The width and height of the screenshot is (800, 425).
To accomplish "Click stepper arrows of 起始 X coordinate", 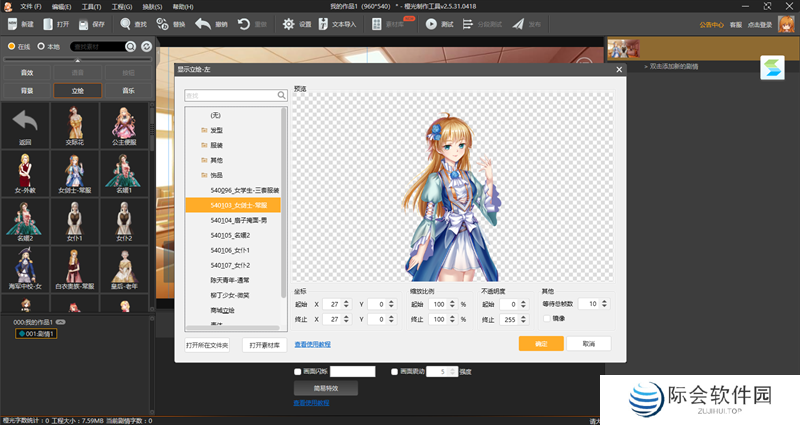I will tap(346, 304).
